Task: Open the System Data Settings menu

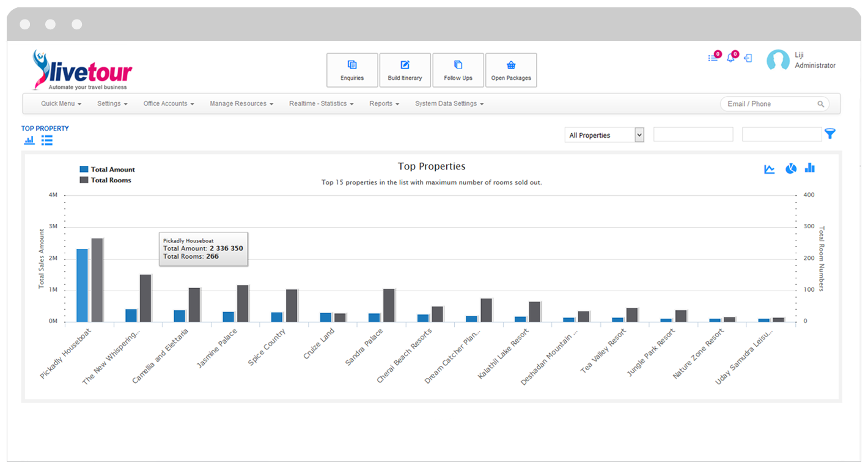Action: pos(449,104)
